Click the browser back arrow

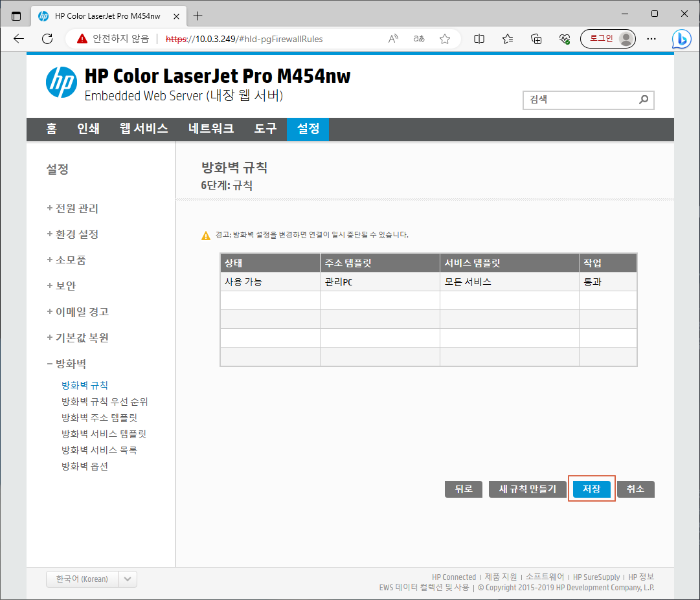pyautogui.click(x=19, y=39)
